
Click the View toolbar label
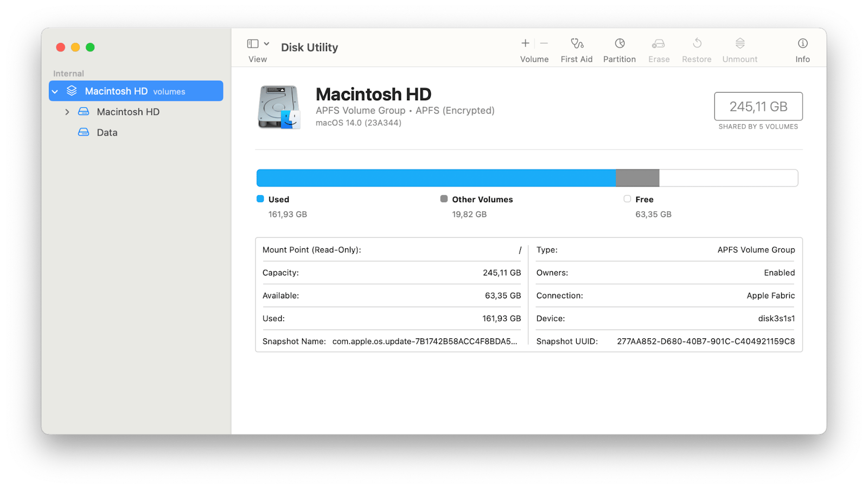pyautogui.click(x=258, y=59)
